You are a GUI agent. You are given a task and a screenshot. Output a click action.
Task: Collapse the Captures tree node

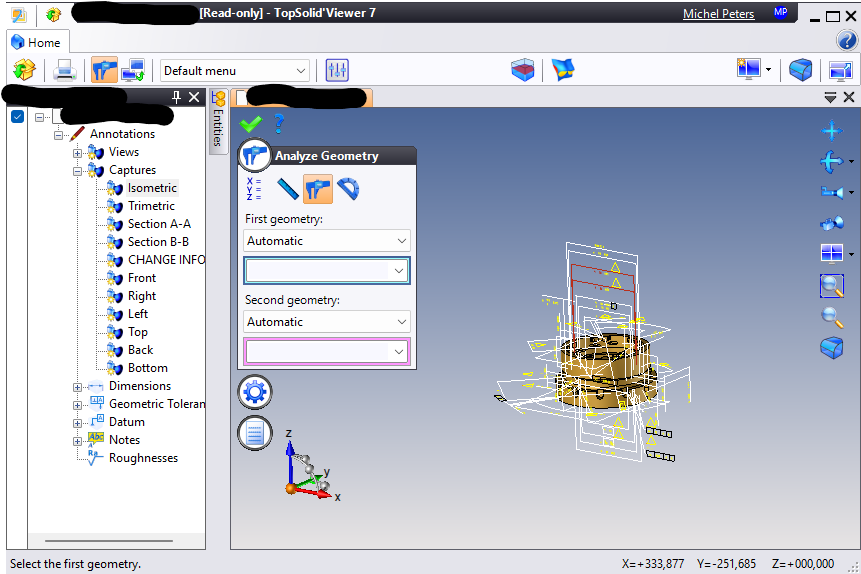pos(77,171)
